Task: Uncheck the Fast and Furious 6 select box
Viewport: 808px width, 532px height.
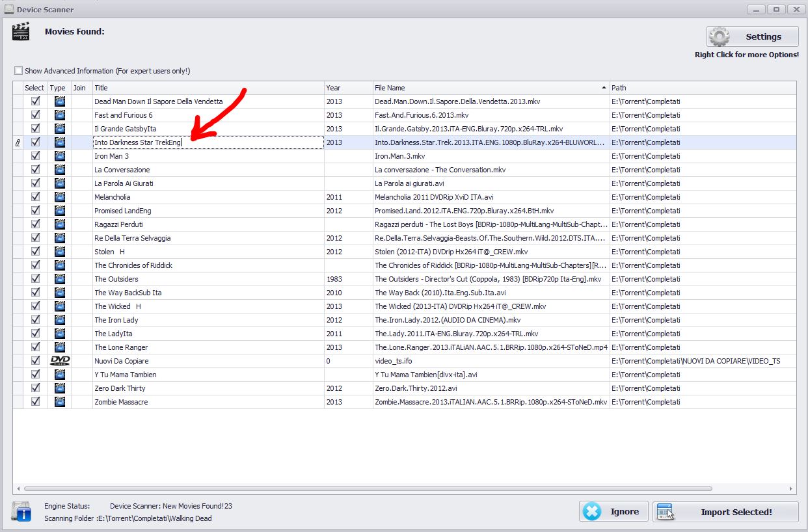Action: click(36, 115)
